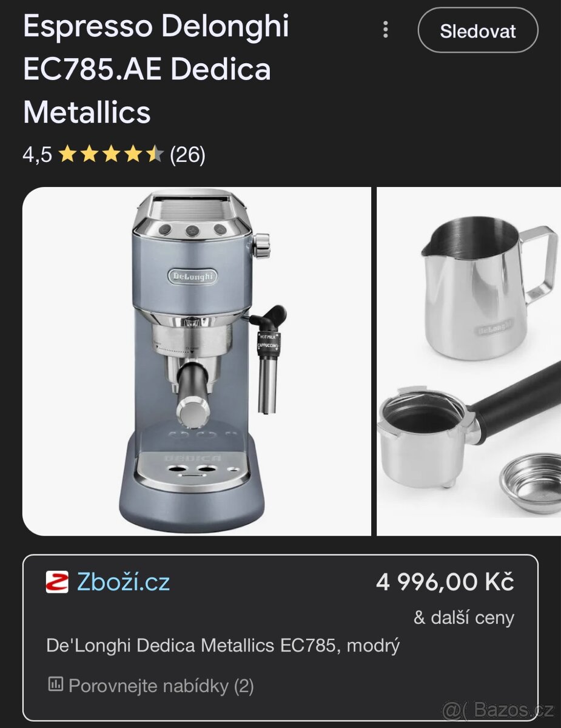Tap the Sledovat follow button

coord(478,30)
